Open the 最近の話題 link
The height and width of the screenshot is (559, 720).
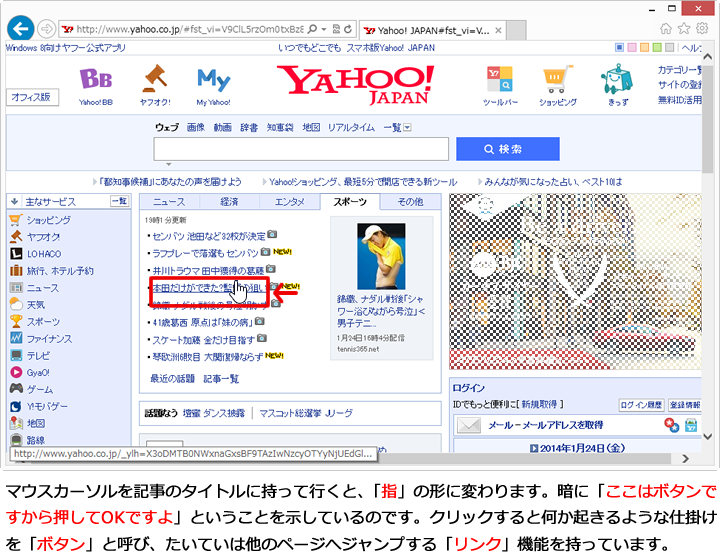click(173, 379)
